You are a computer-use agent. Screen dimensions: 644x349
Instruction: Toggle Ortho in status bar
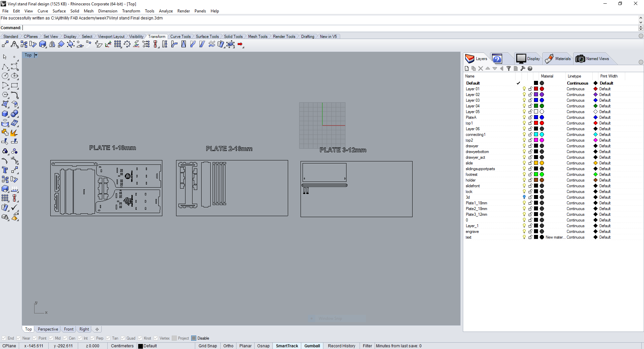[228, 346]
